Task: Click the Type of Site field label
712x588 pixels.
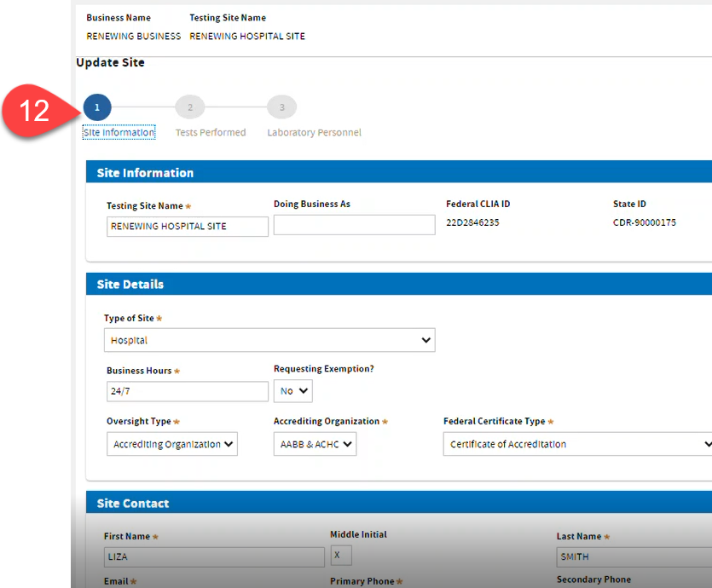Action: tap(129, 318)
